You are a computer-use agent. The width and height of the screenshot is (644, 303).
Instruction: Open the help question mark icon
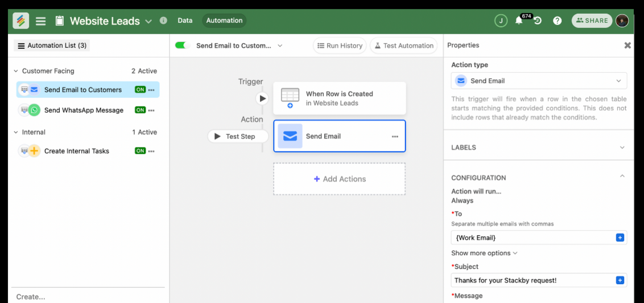pyautogui.click(x=557, y=21)
